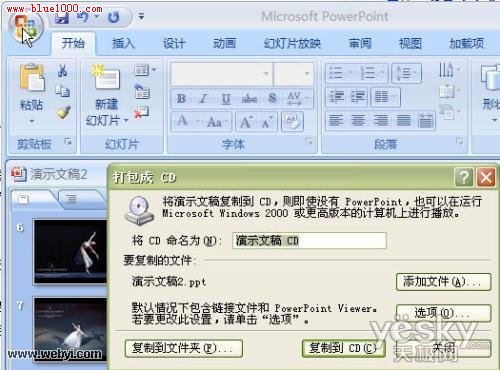
Task: Clear all formatting with eraser icon
Action: coord(292,121)
